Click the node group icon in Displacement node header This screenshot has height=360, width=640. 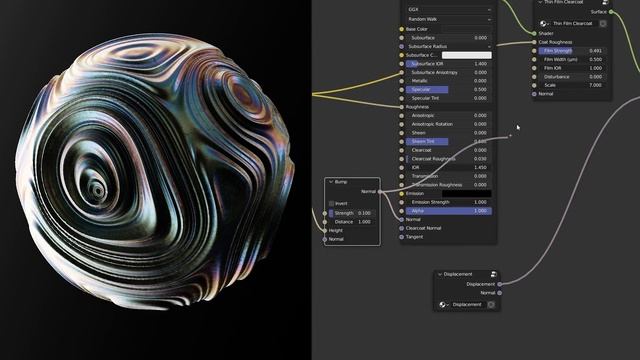(x=493, y=274)
